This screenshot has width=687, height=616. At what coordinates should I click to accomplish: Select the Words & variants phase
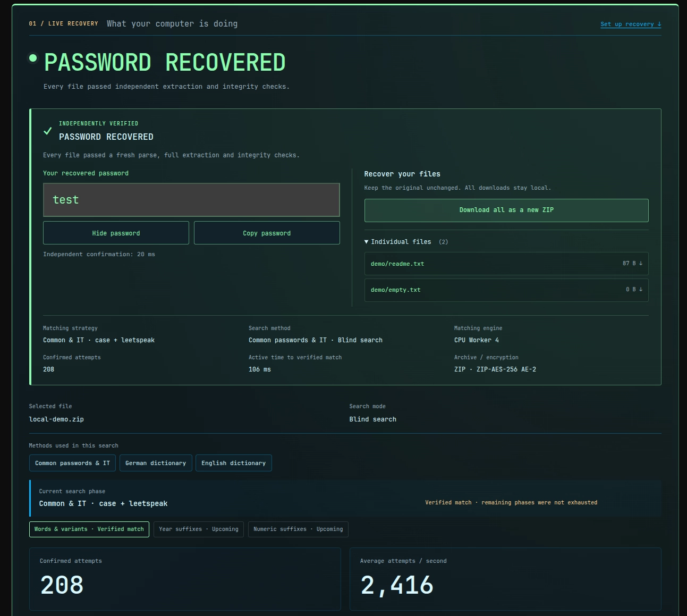tap(89, 529)
